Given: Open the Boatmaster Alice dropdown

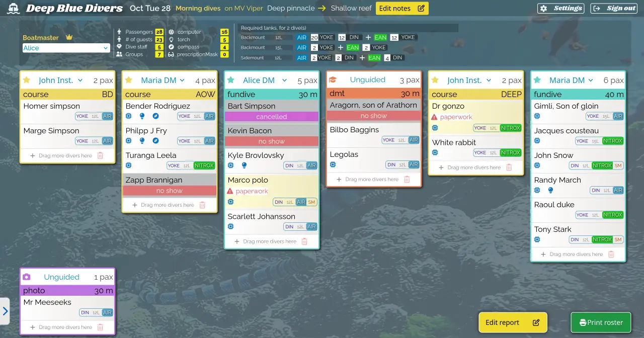Looking at the screenshot, I should click(x=66, y=47).
